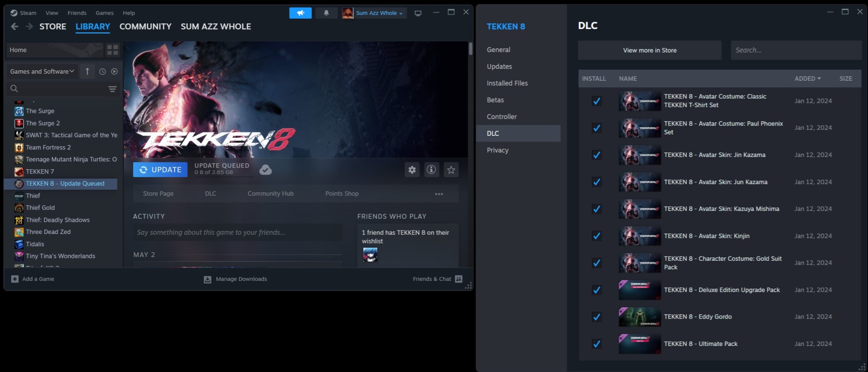
Task: Open library advanced filter options icon
Action: click(x=112, y=89)
